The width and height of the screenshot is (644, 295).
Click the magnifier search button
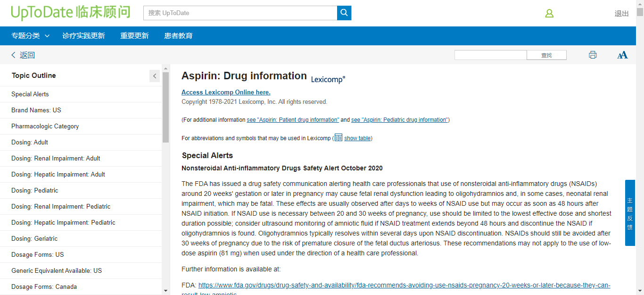click(344, 13)
